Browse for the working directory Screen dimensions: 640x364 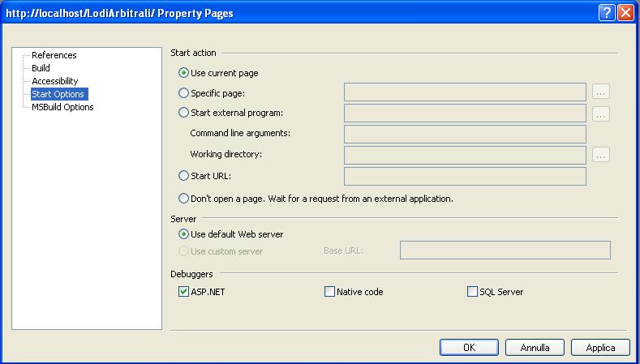coord(601,155)
